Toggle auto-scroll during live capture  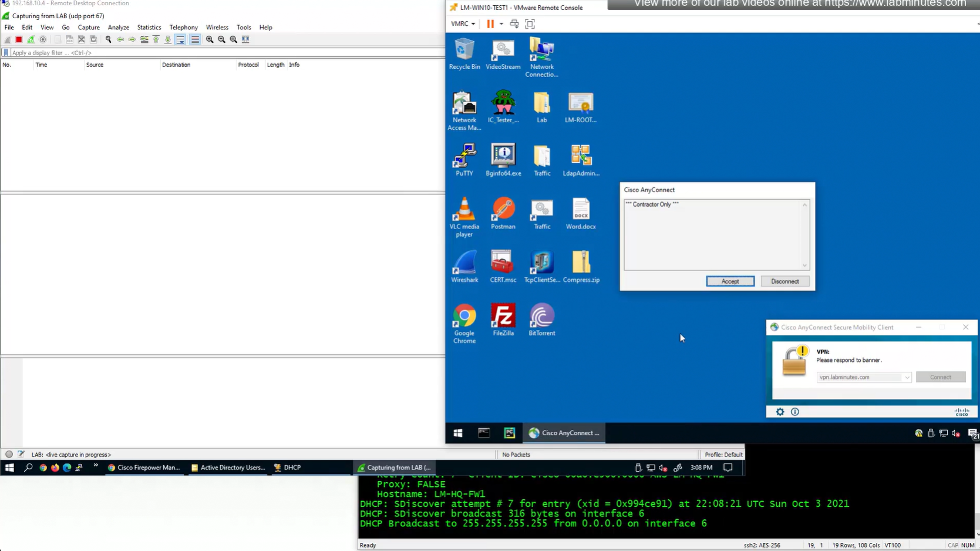pos(180,39)
